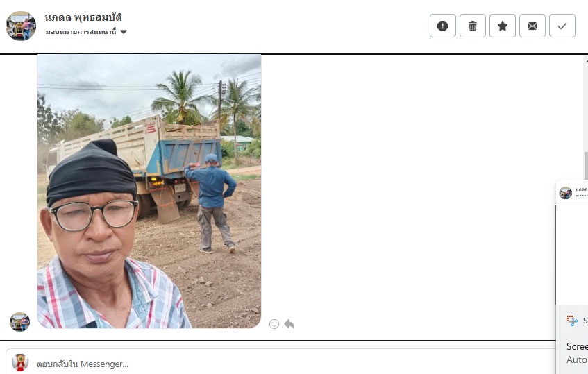Open the contact's profile picture in the header
Image resolution: width=588 pixels, height=374 pixels.
(x=21, y=26)
